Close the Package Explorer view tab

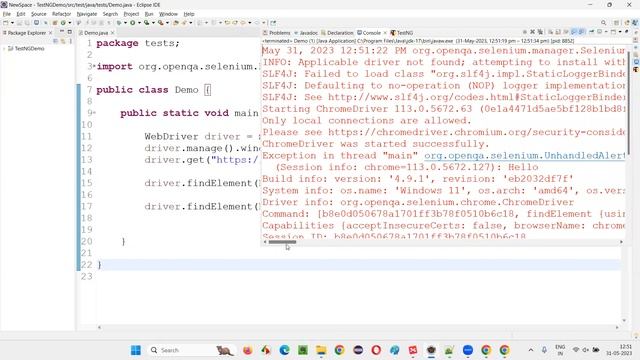[50, 33]
